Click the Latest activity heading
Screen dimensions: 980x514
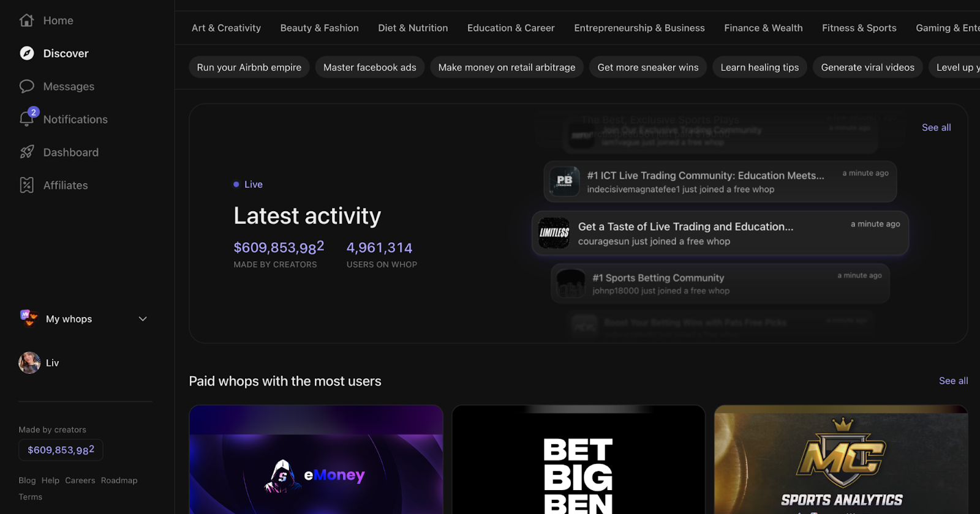[x=307, y=216]
